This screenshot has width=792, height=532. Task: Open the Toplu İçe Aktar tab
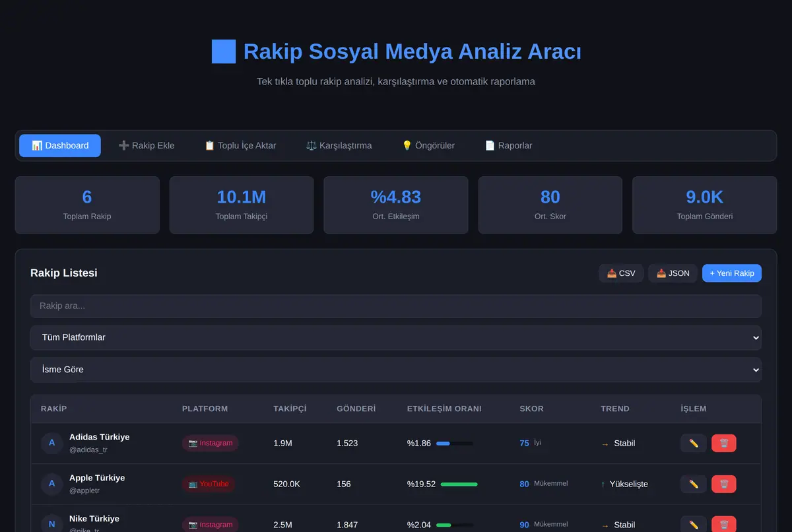pos(240,145)
